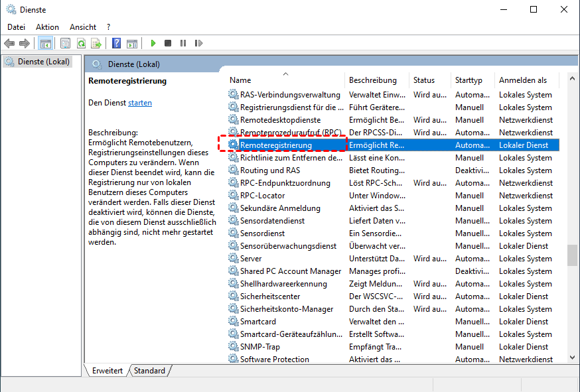Image resolution: width=580 pixels, height=392 pixels.
Task: Click the scrollbar down arrow in services list
Action: tap(572, 358)
